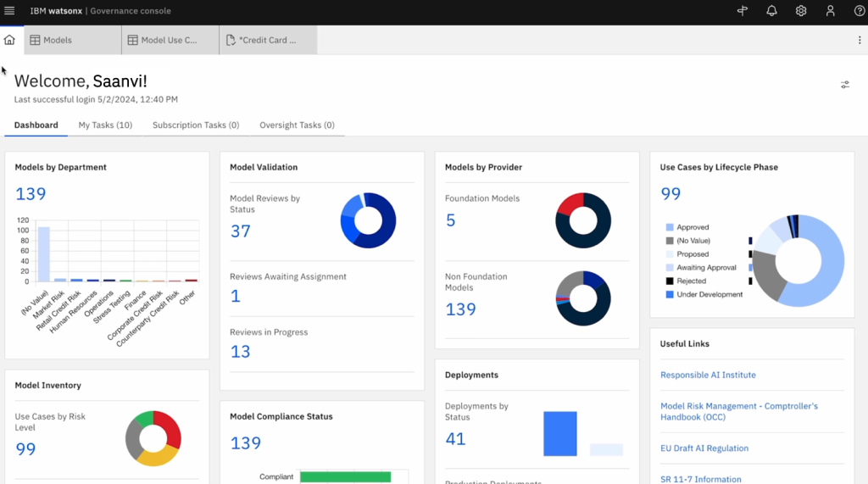Open the Responsible AI Institute link
This screenshot has width=868, height=484.
point(708,375)
